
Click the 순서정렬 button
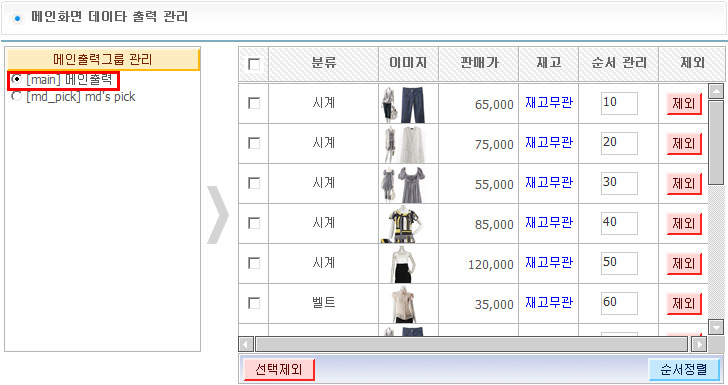click(684, 369)
